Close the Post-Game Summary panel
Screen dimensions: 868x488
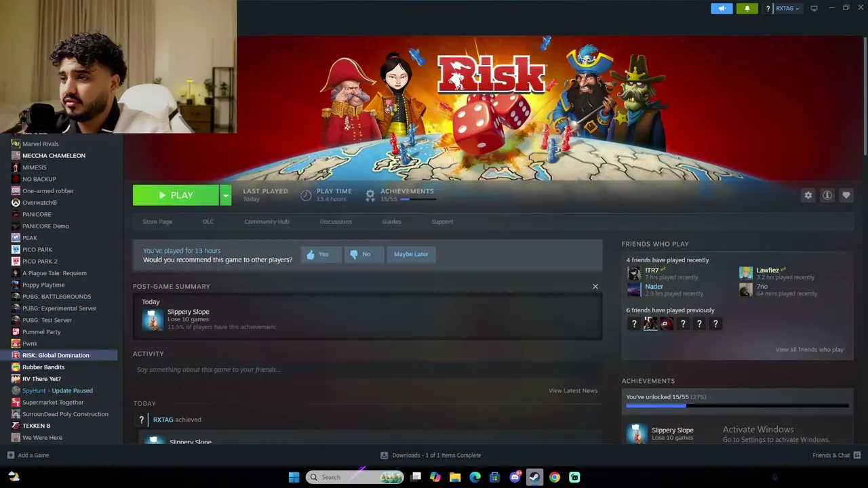click(595, 287)
